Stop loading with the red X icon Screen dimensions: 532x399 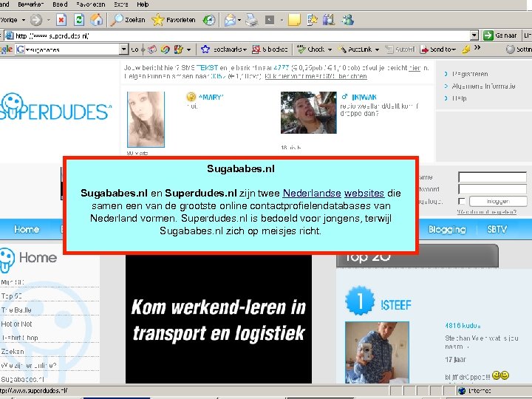pos(61,20)
